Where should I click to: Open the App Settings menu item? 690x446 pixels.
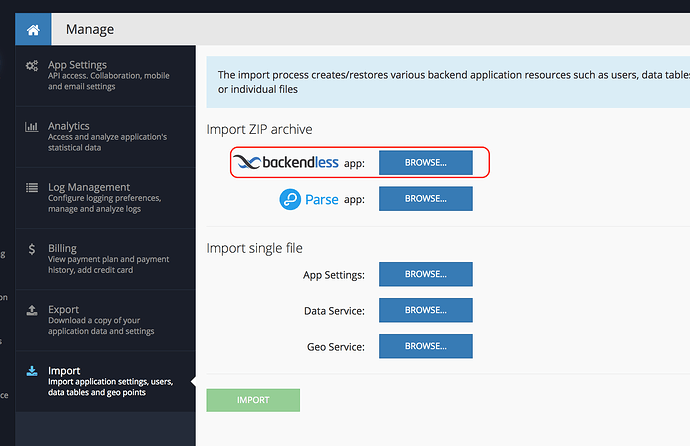click(110, 75)
